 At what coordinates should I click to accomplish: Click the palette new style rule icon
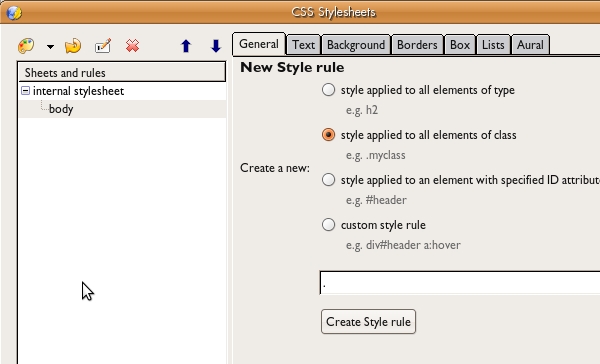(26, 46)
